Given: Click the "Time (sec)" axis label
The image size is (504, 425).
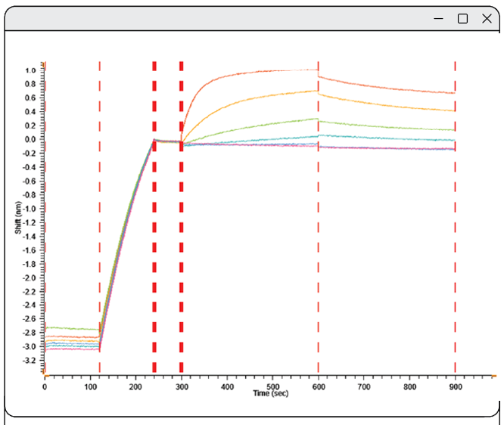Looking at the screenshot, I should click(272, 393).
